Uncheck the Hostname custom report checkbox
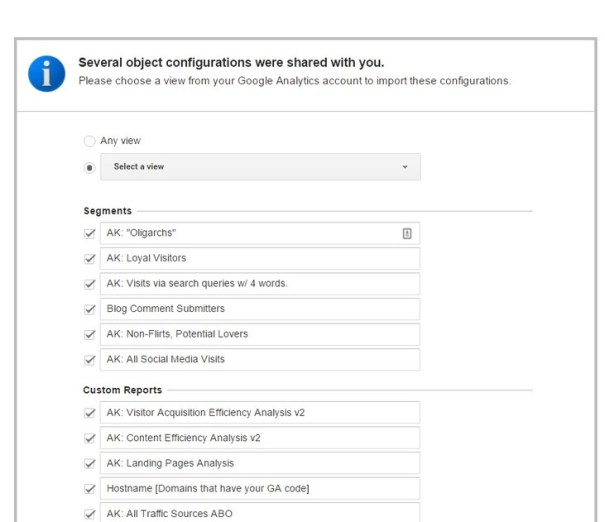 point(90,488)
